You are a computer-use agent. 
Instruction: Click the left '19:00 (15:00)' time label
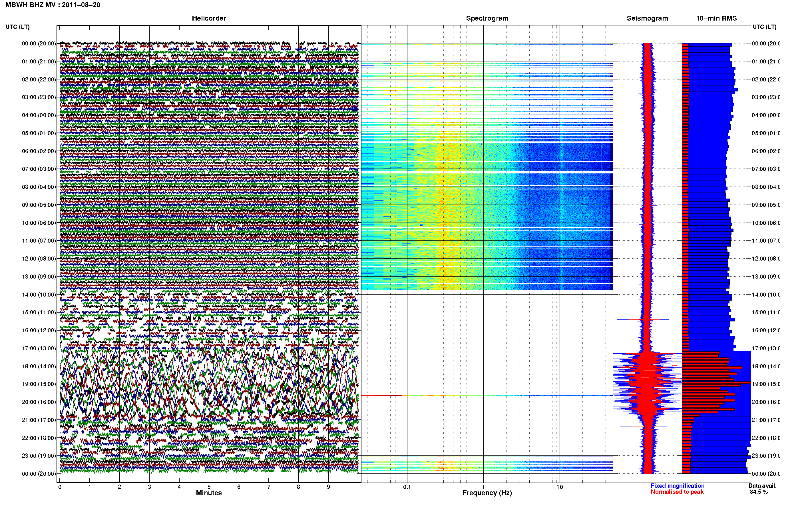39,384
